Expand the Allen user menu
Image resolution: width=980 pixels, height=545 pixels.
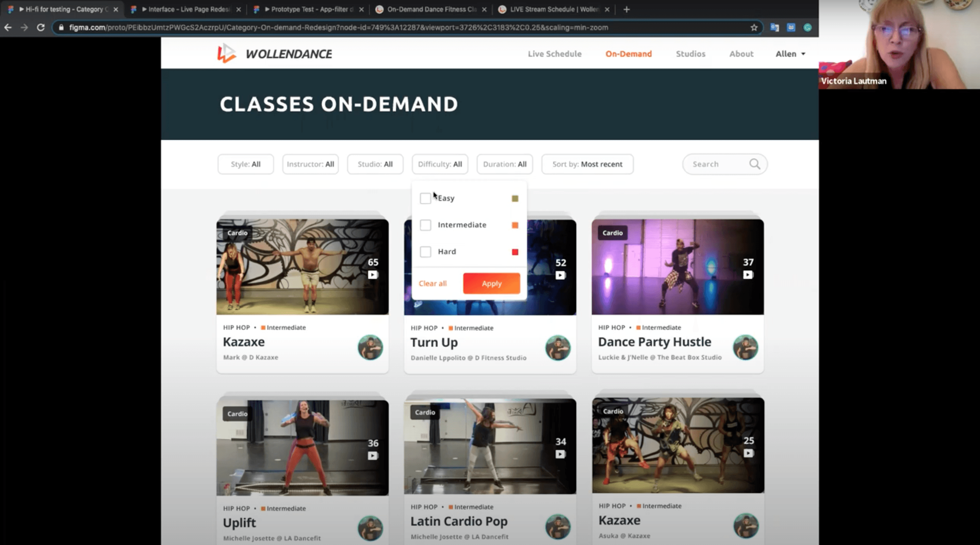click(790, 54)
